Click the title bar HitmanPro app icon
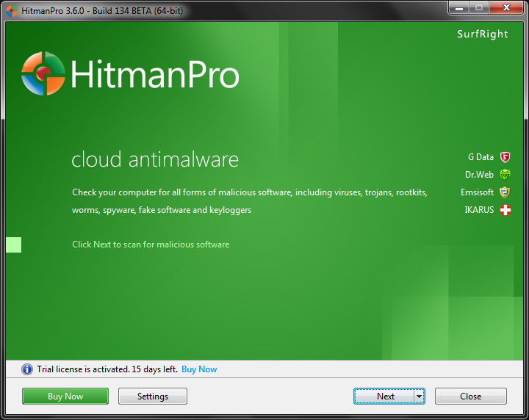This screenshot has height=420, width=529. [x=12, y=11]
